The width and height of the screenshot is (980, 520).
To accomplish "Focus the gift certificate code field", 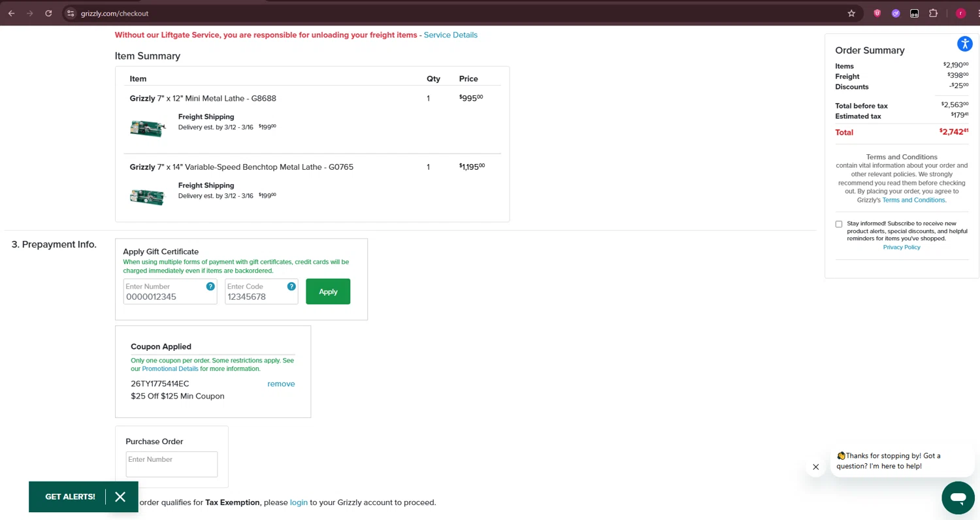I will click(261, 291).
